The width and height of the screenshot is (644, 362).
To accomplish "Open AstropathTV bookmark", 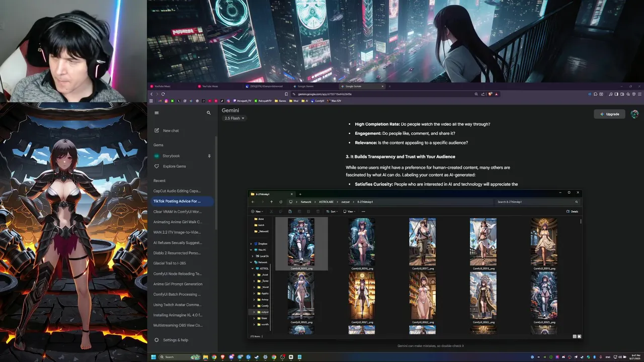I will click(263, 101).
